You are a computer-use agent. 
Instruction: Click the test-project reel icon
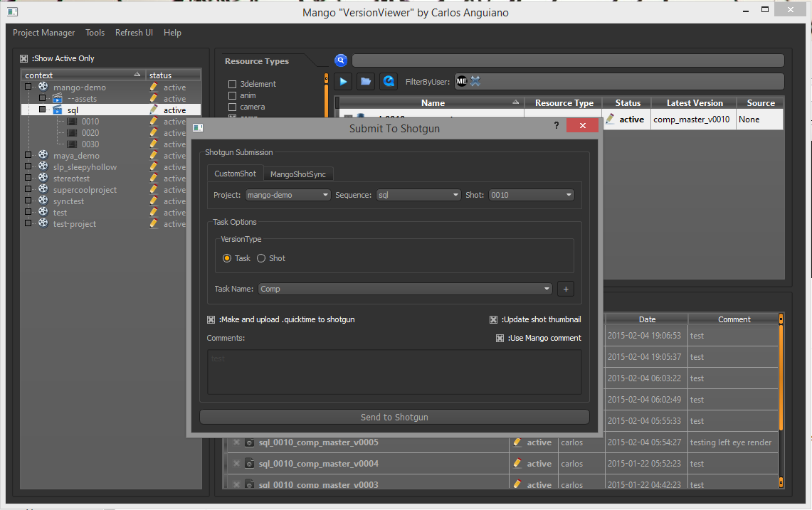point(43,223)
